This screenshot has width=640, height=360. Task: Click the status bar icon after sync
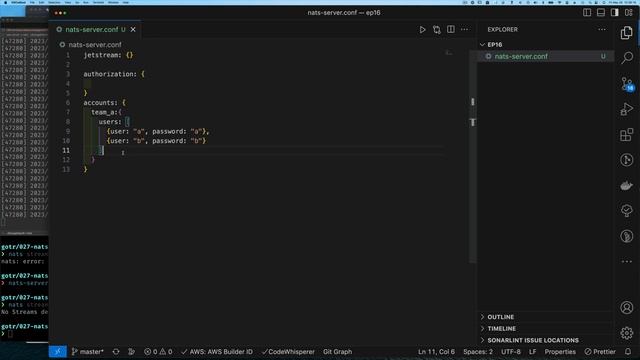coord(131,351)
